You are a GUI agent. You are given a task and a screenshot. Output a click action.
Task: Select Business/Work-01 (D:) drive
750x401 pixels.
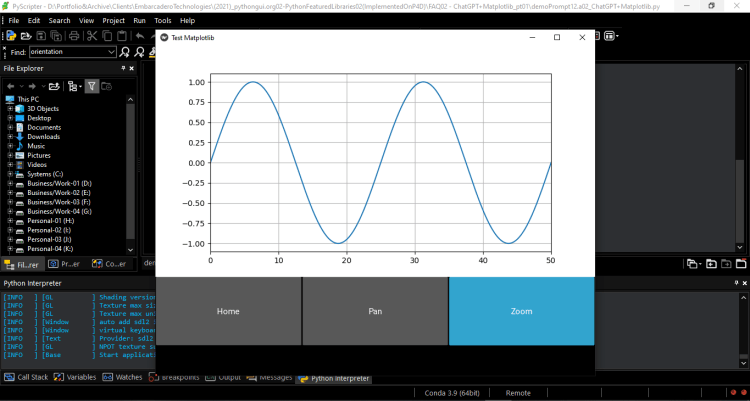pyautogui.click(x=59, y=183)
